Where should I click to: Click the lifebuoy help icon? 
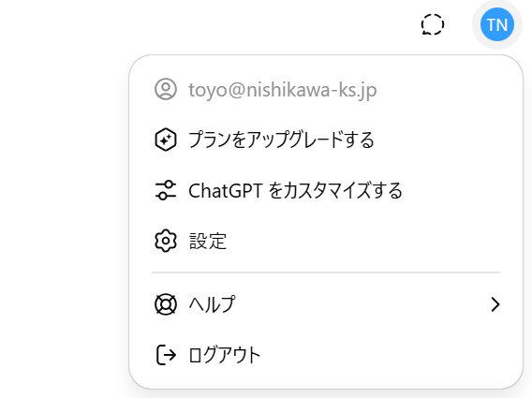click(166, 304)
